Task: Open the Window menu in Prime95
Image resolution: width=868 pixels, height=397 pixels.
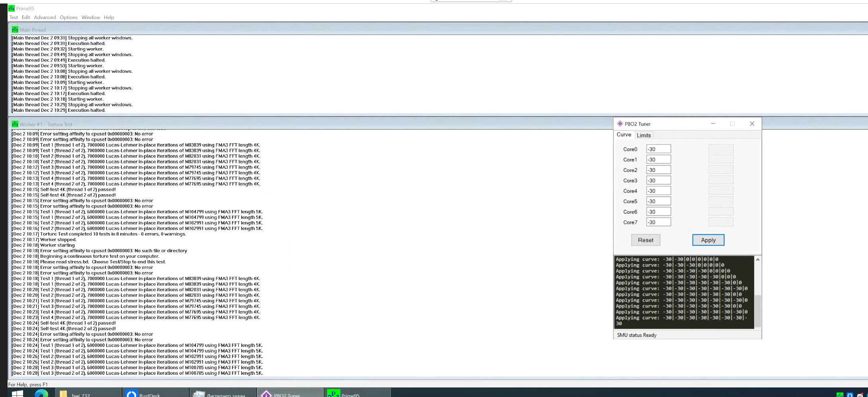Action: (91, 18)
